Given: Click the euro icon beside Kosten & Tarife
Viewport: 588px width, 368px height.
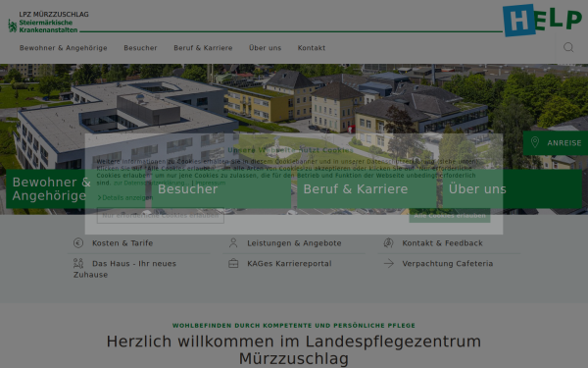Looking at the screenshot, I should point(78,243).
